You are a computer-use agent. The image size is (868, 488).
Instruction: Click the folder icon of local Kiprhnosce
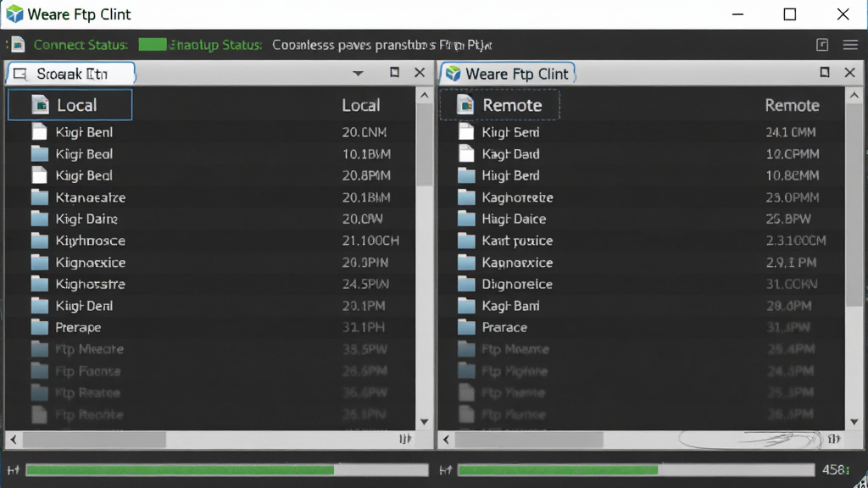(x=39, y=241)
